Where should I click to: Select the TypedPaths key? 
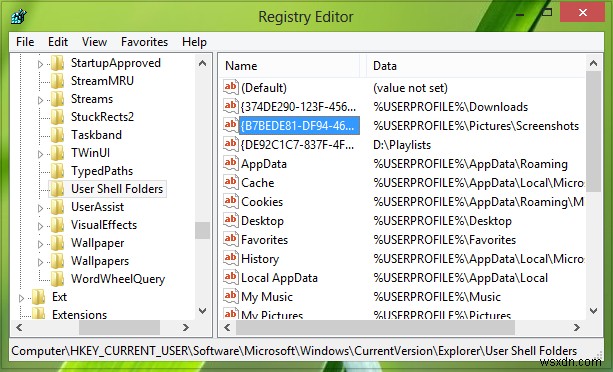click(x=102, y=171)
